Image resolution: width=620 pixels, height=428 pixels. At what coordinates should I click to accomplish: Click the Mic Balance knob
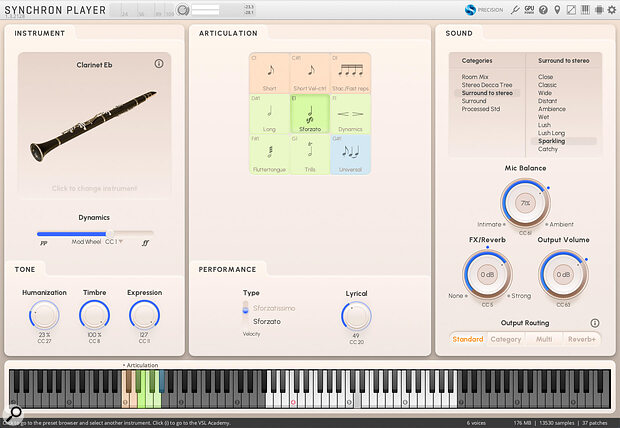coord(524,203)
